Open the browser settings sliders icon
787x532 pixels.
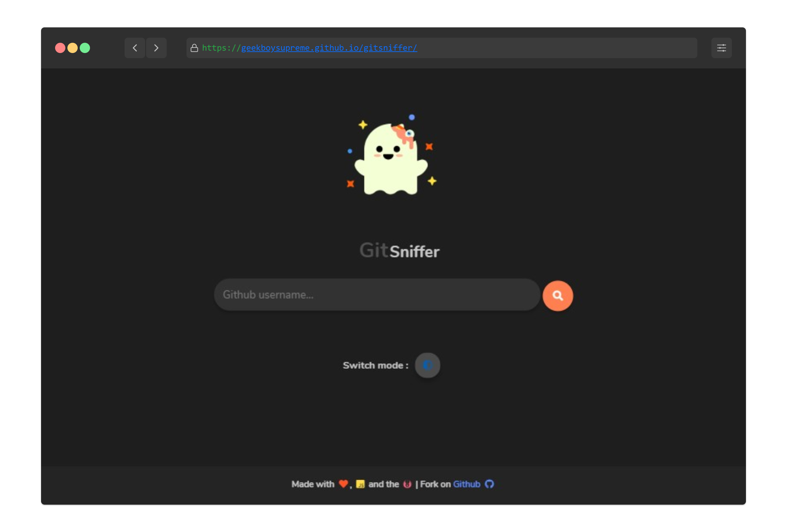(721, 48)
